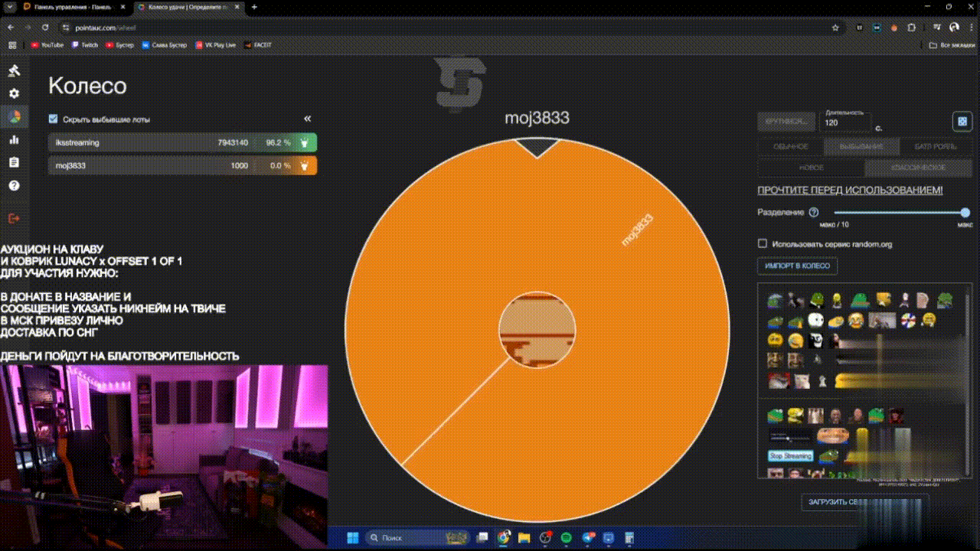Viewport: 980px width, 551px height.
Task: Click the Разделение slider handle
Action: [x=965, y=213]
